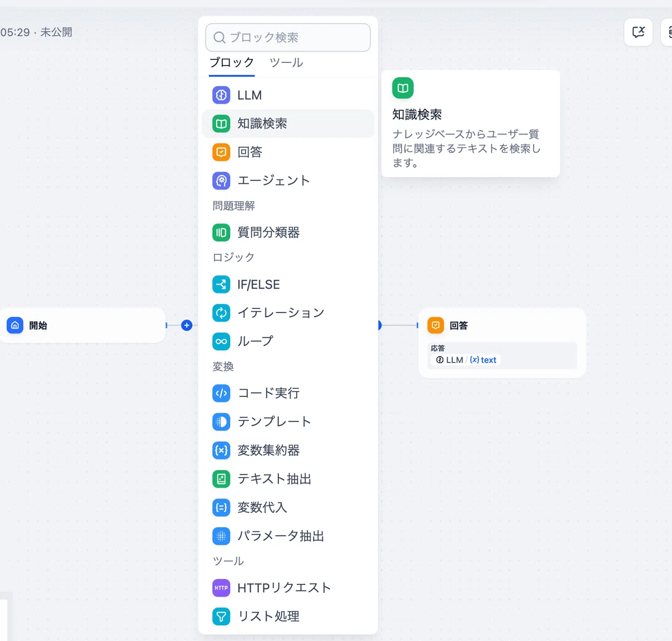672x641 pixels.
Task: Click the orange icon on 回答 node
Action: coord(436,325)
